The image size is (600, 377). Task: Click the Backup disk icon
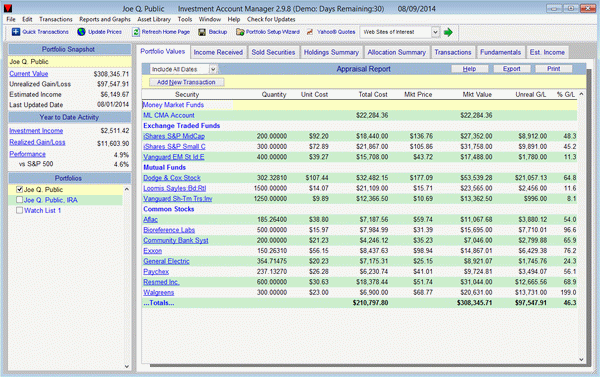[x=202, y=32]
